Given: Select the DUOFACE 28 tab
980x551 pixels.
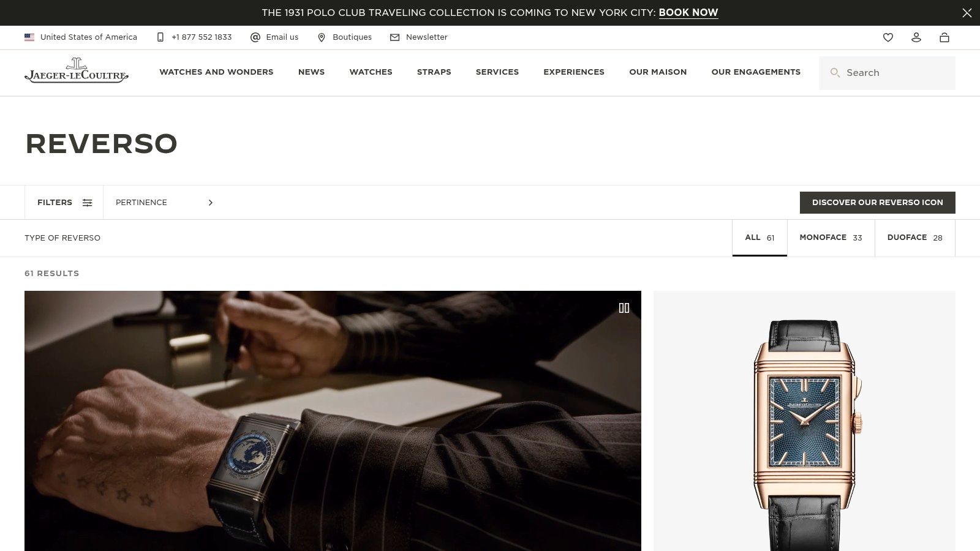Looking at the screenshot, I should tap(914, 238).
